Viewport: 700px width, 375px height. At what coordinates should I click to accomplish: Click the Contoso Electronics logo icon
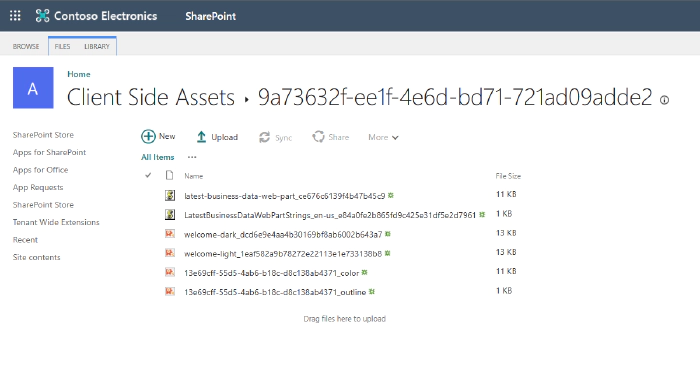pyautogui.click(x=42, y=16)
